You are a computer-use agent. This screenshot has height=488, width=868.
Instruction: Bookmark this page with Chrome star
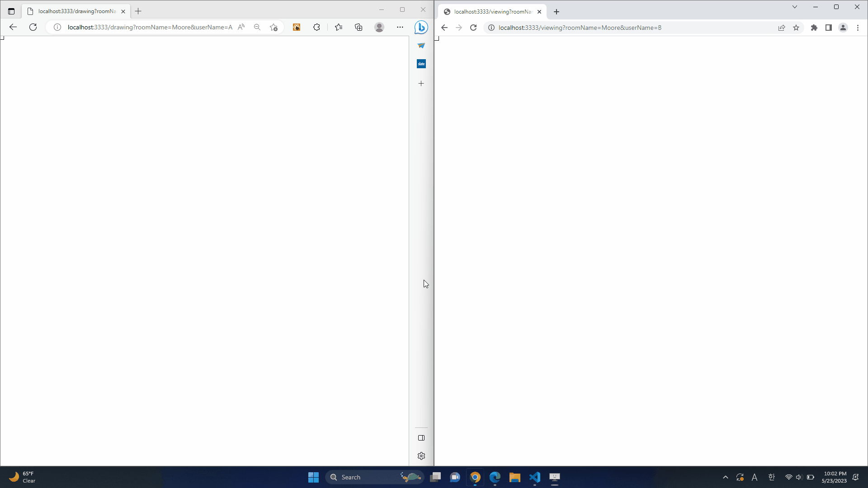796,28
